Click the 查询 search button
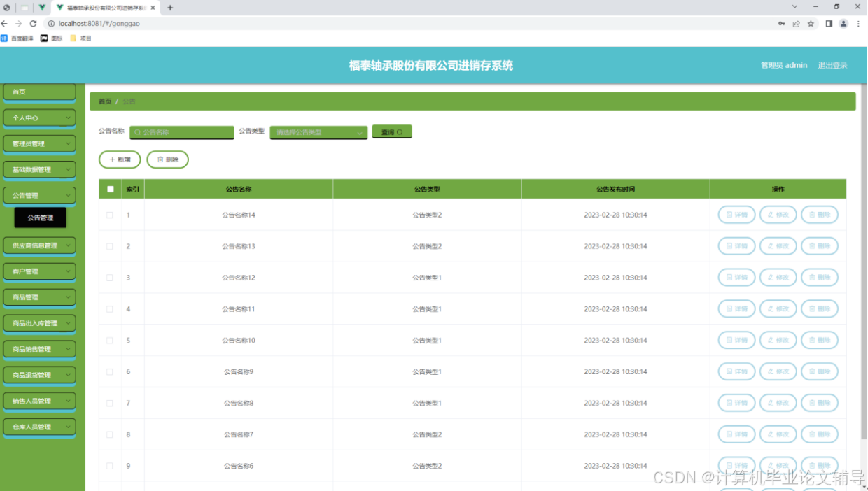Viewport: 868px width, 491px height. coord(392,131)
